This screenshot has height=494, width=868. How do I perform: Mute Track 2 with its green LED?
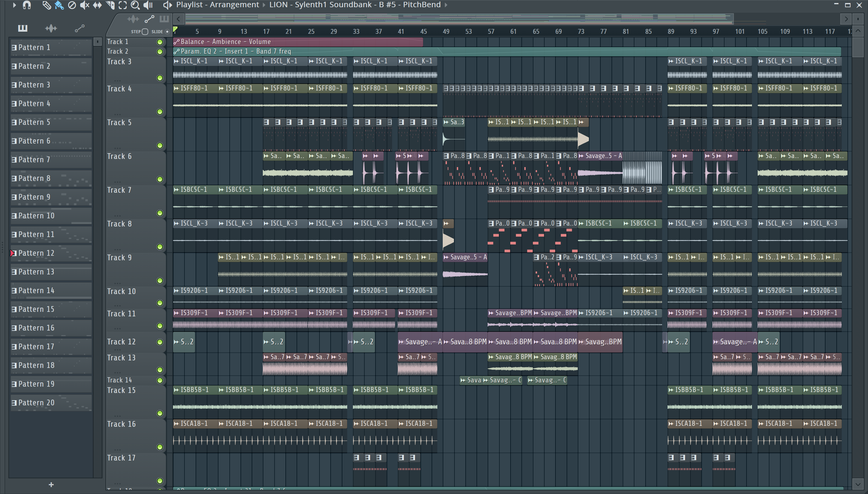pos(160,52)
